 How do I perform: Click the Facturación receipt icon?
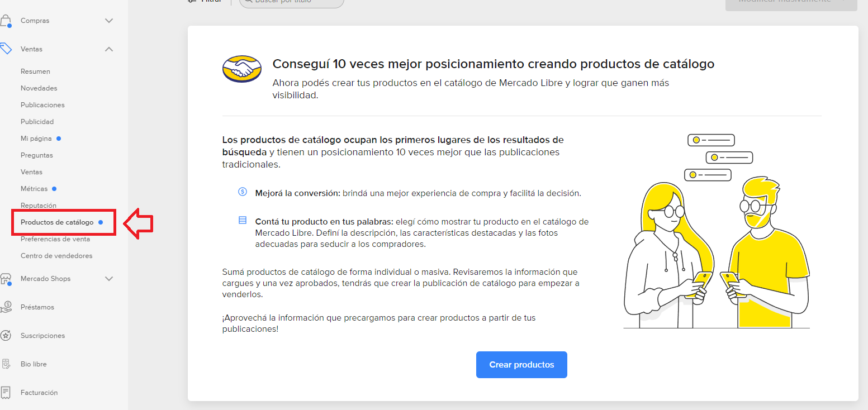click(x=5, y=393)
